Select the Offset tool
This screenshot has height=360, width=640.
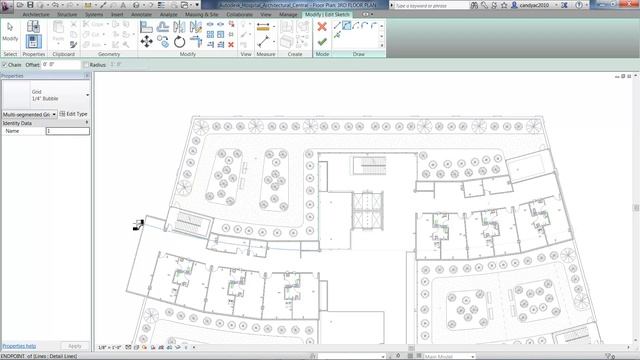[163, 27]
